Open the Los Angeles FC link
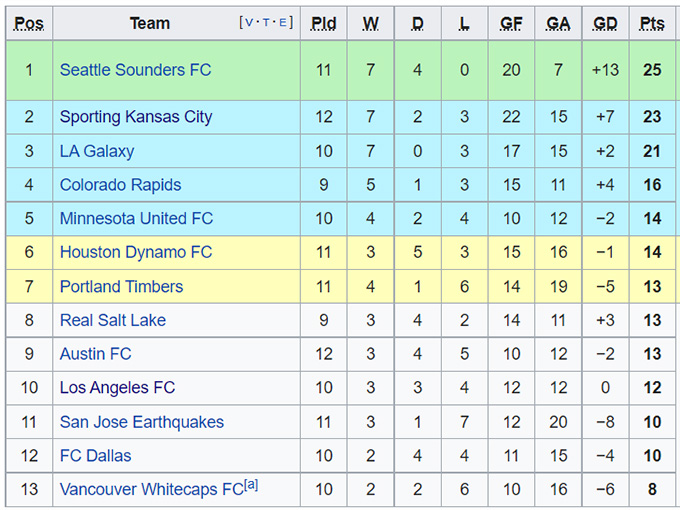 [117, 388]
